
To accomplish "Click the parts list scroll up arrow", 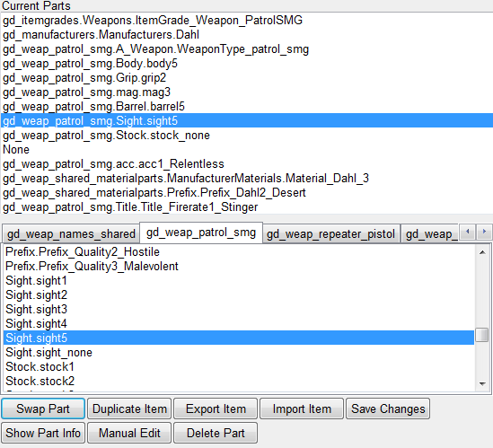I will coord(482,252).
